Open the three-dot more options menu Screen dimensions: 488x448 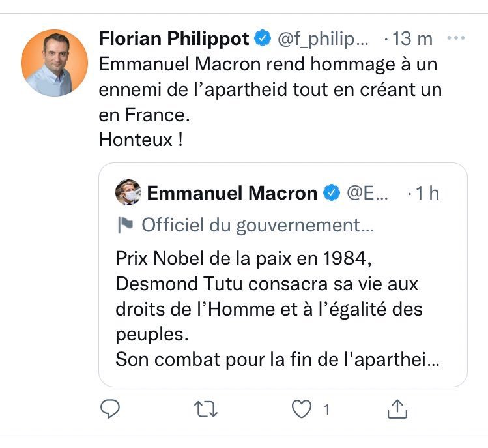(456, 38)
